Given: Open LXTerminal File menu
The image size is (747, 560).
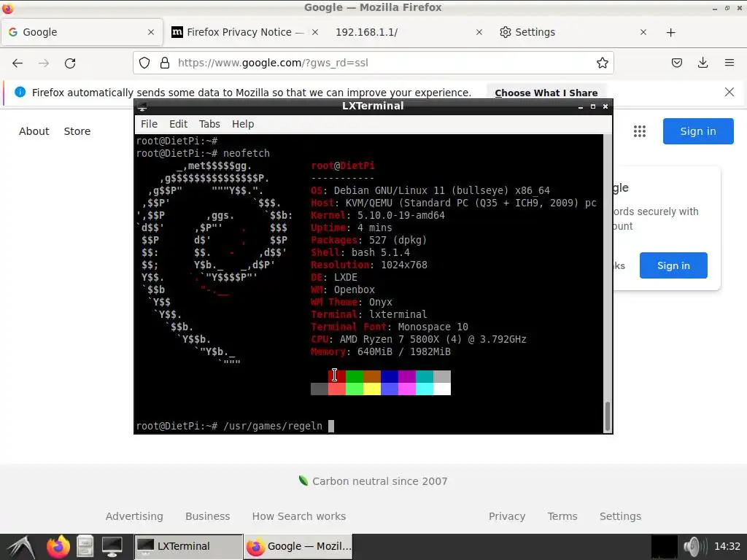Looking at the screenshot, I should click(x=149, y=124).
